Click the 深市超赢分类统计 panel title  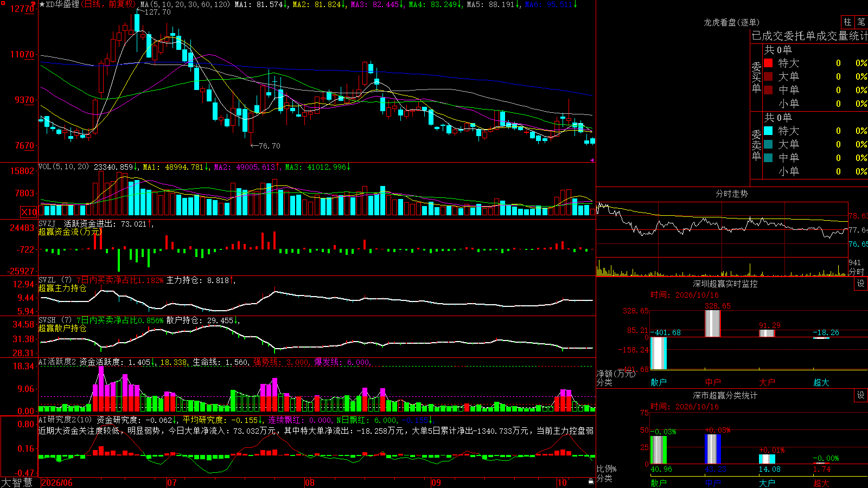coord(725,395)
